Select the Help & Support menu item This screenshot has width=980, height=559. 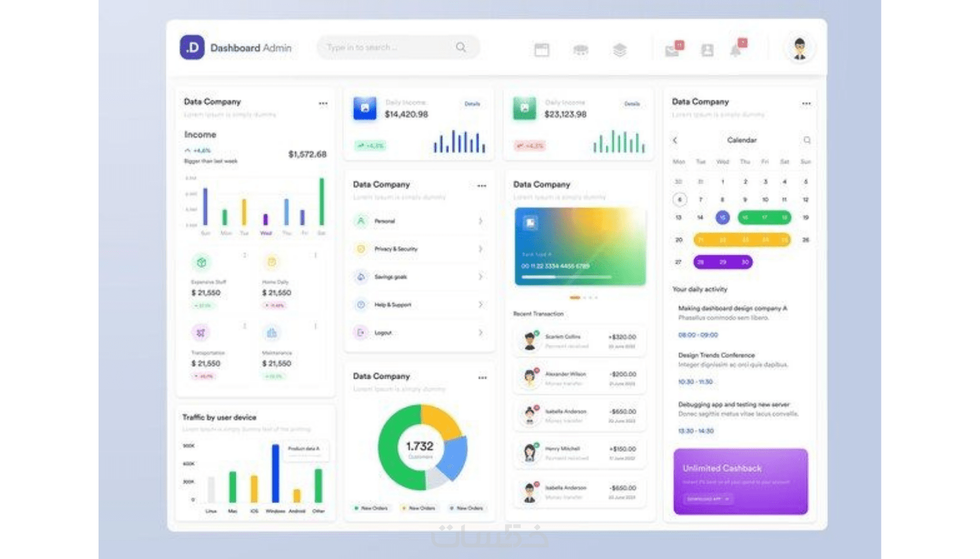click(x=419, y=305)
